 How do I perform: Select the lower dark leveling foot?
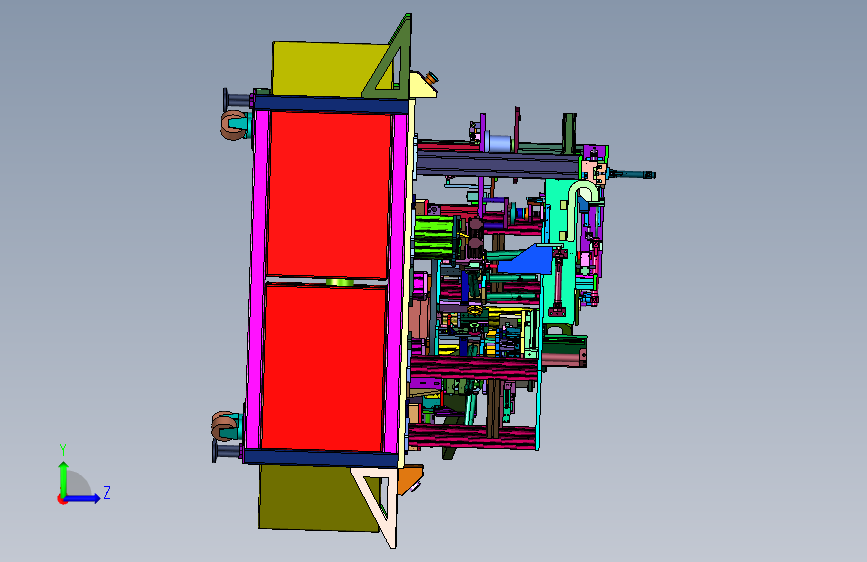(x=227, y=451)
